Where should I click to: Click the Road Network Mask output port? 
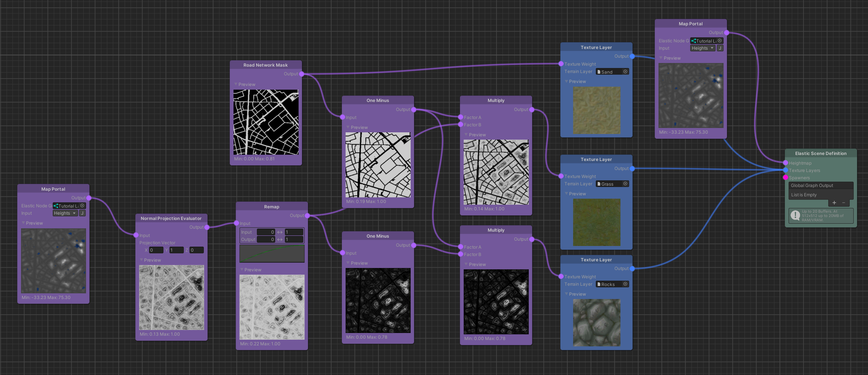coord(302,74)
